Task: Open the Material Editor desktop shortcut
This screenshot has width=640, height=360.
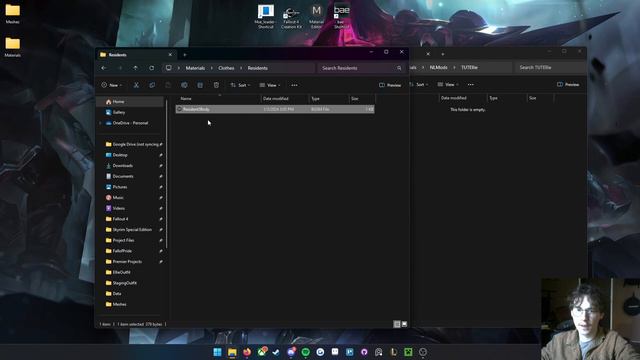Action: (x=316, y=17)
